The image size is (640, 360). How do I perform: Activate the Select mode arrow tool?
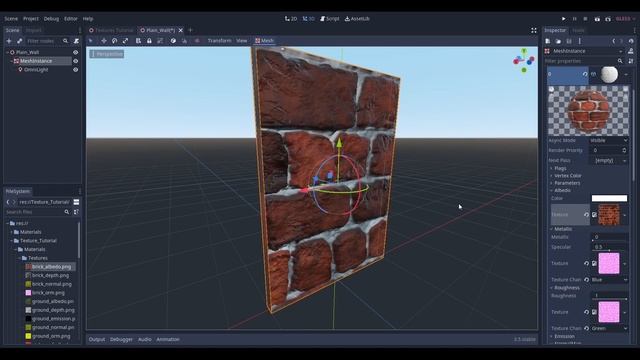[x=91, y=40]
